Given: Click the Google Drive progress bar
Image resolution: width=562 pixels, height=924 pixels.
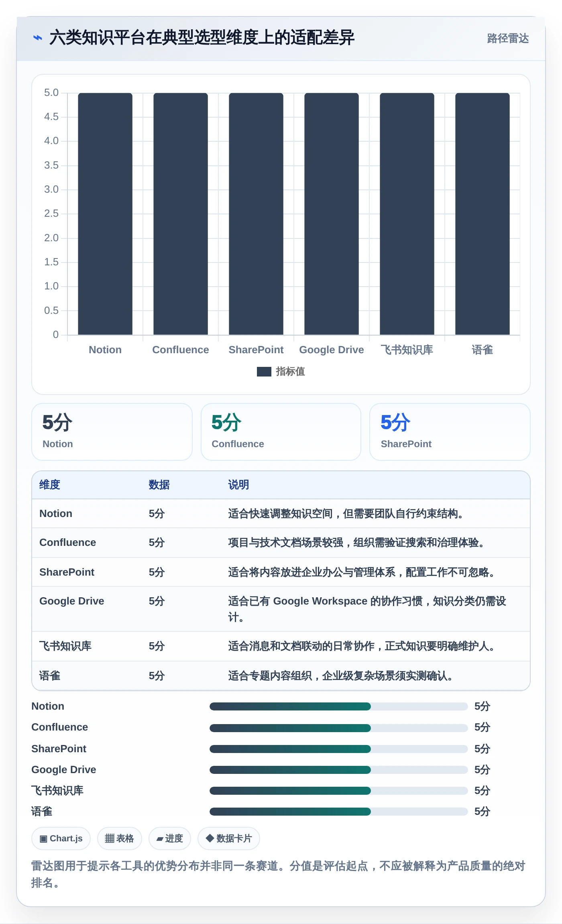Looking at the screenshot, I should click(x=339, y=769).
